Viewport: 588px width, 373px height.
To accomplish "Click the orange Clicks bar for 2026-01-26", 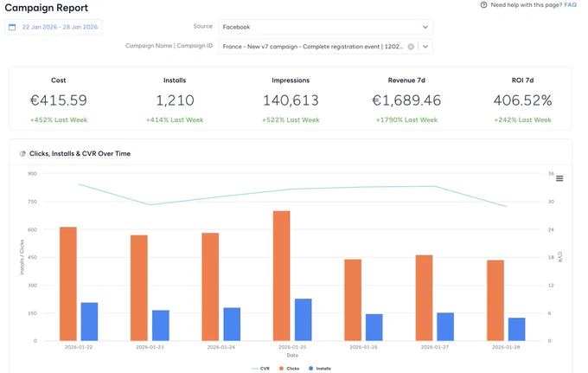I will [x=353, y=299].
